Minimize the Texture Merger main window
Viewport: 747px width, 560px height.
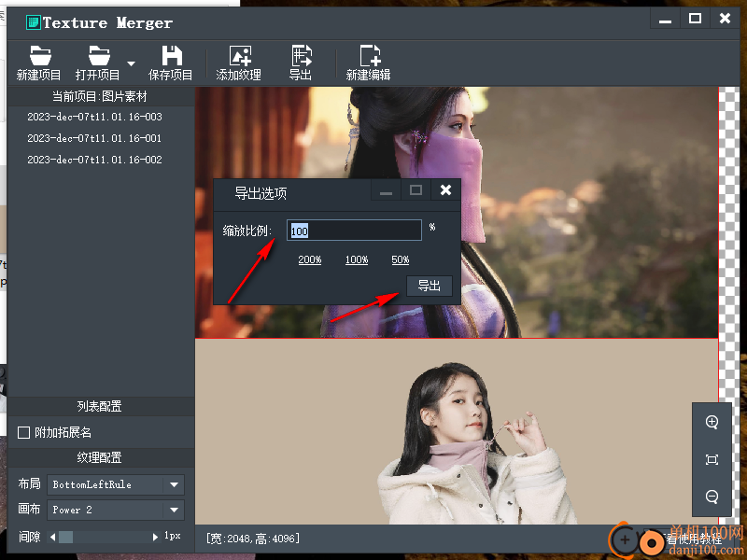(666, 20)
